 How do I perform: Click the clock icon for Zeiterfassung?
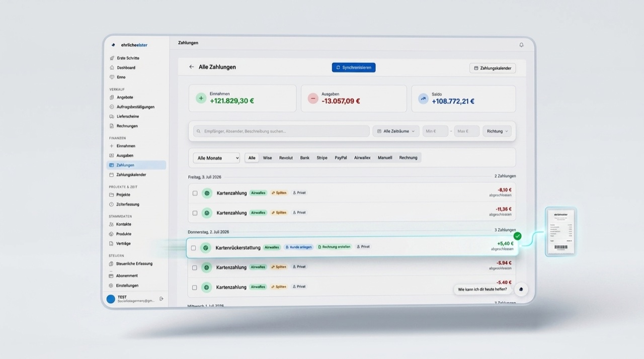(x=112, y=204)
